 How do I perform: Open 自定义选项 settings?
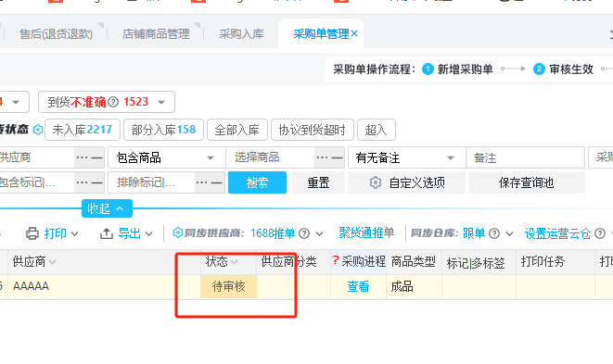click(406, 182)
